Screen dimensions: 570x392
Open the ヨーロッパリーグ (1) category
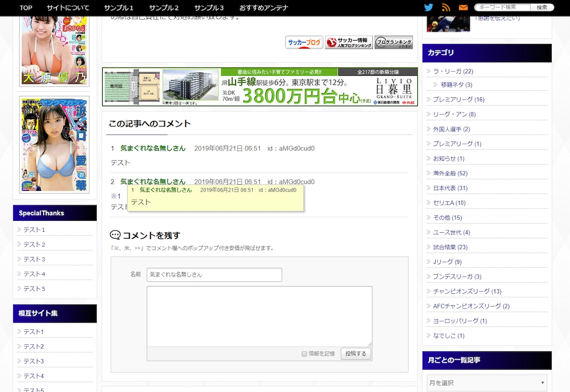[460, 321]
